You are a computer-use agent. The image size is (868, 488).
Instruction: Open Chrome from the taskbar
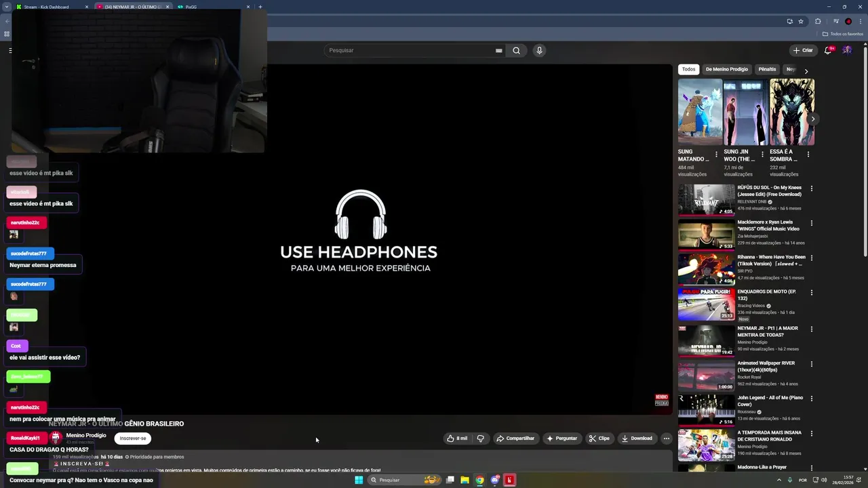click(479, 480)
